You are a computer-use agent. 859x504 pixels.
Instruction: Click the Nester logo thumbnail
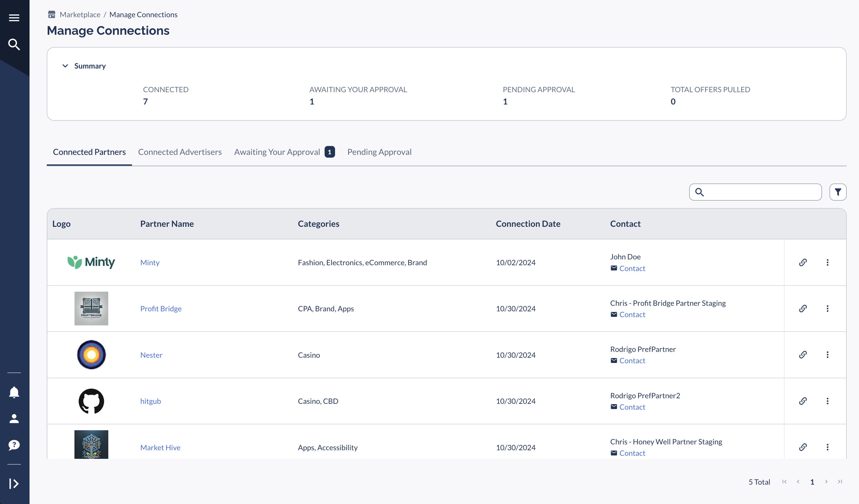pyautogui.click(x=91, y=355)
